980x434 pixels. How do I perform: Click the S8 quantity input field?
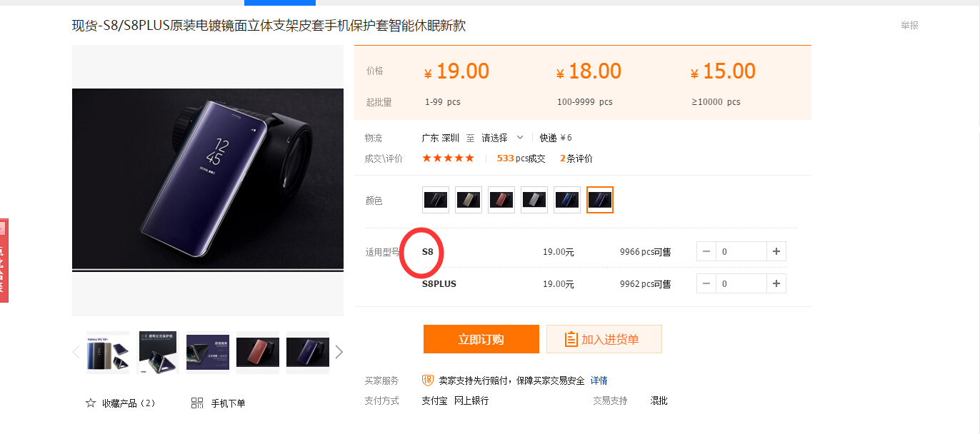click(741, 251)
